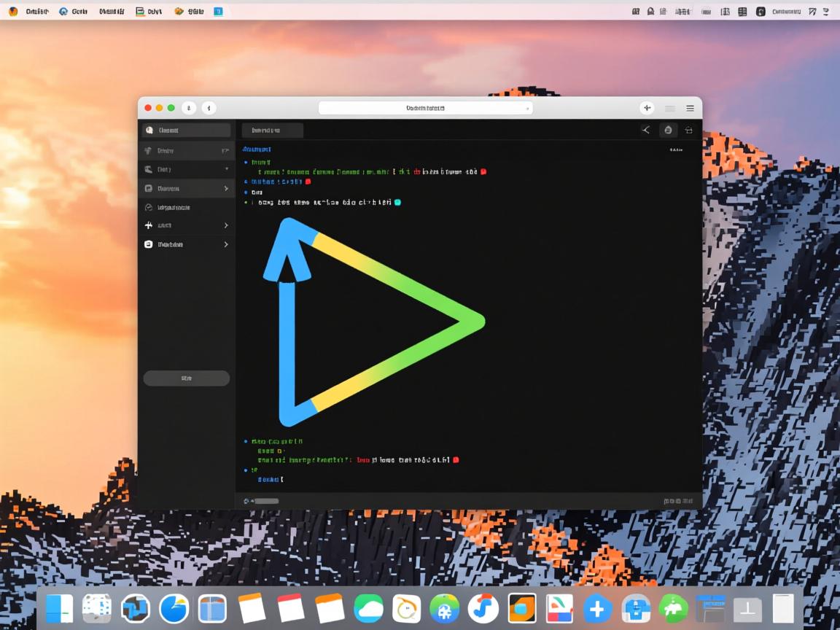
Task: Select the open tab above the code editor
Action: (272, 131)
